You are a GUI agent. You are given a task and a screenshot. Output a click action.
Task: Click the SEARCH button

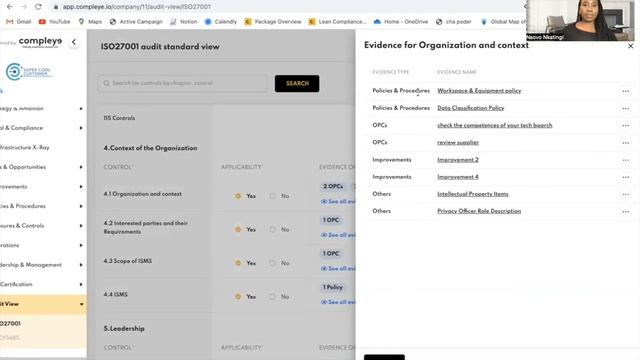(297, 83)
